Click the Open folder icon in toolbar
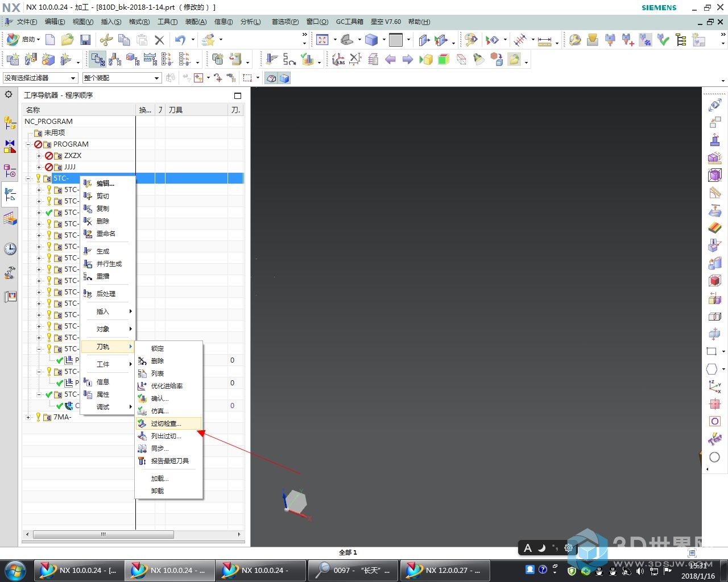 click(x=68, y=40)
